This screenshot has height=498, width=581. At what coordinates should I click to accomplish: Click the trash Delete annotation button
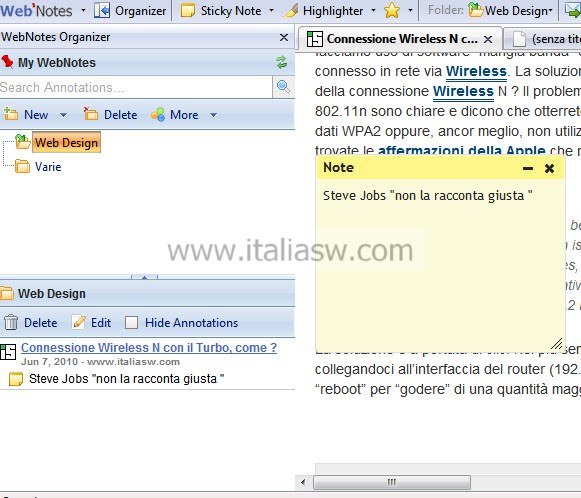(30, 322)
